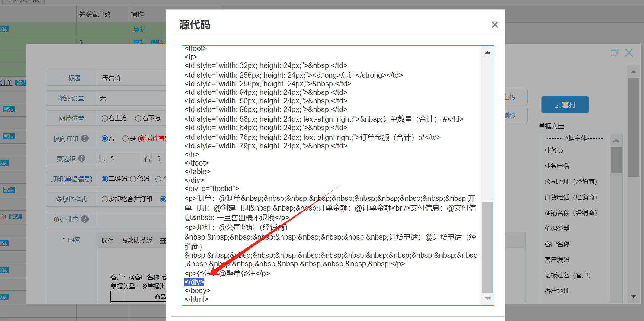Screen dimensions: 644x321
Task: Click the help icon beside 页边距
Action: coord(82,158)
